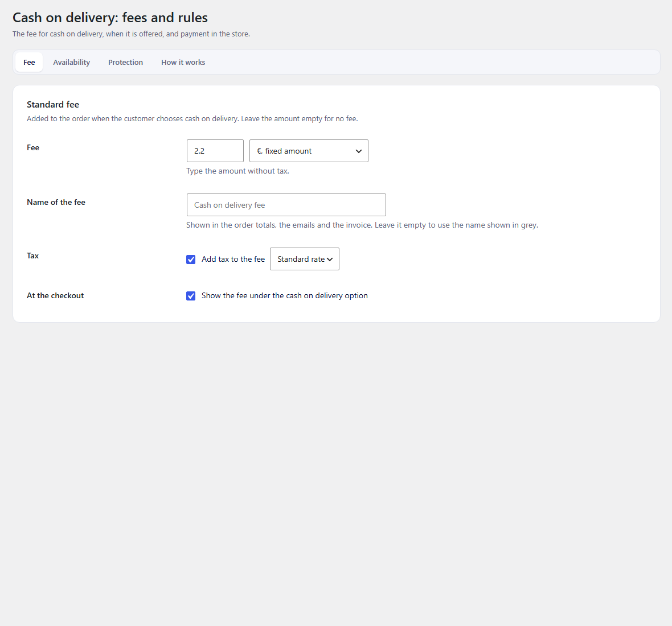Viewport: 672px width, 626px height.
Task: Click the 'Tax' row label
Action: (33, 256)
